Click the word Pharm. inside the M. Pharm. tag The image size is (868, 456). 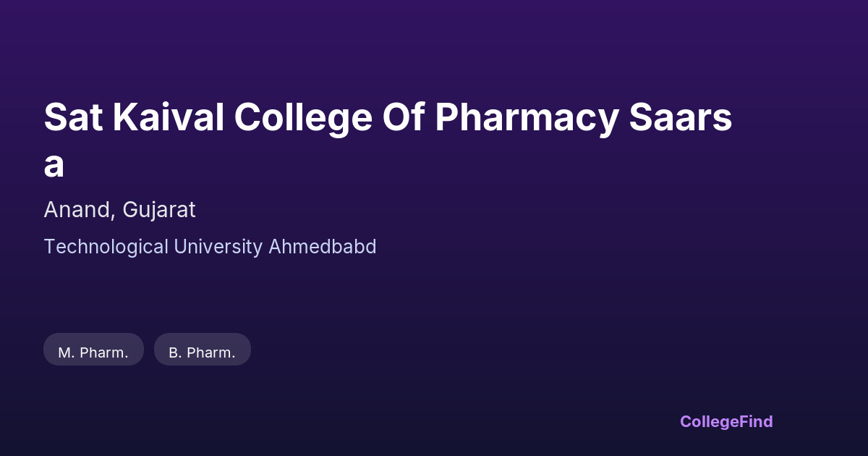pos(103,352)
